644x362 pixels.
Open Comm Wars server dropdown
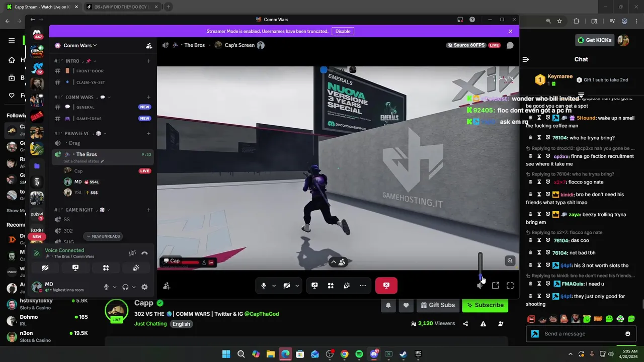tap(80, 45)
